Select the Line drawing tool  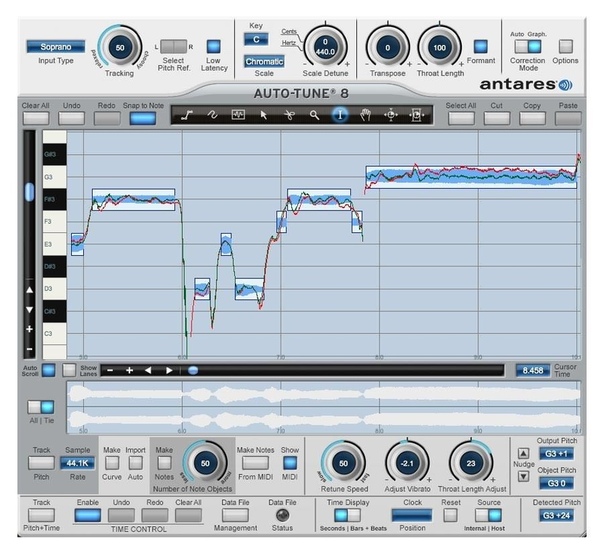(x=187, y=115)
